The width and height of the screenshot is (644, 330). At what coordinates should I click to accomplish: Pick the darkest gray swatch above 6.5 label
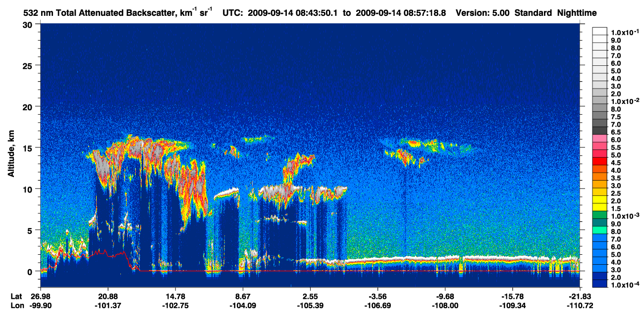click(x=600, y=130)
